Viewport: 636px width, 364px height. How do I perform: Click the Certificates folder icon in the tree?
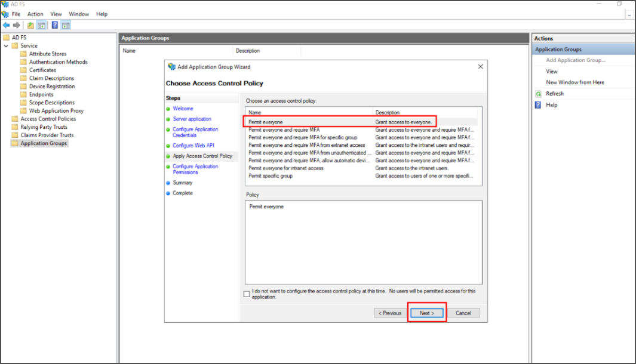[24, 70]
